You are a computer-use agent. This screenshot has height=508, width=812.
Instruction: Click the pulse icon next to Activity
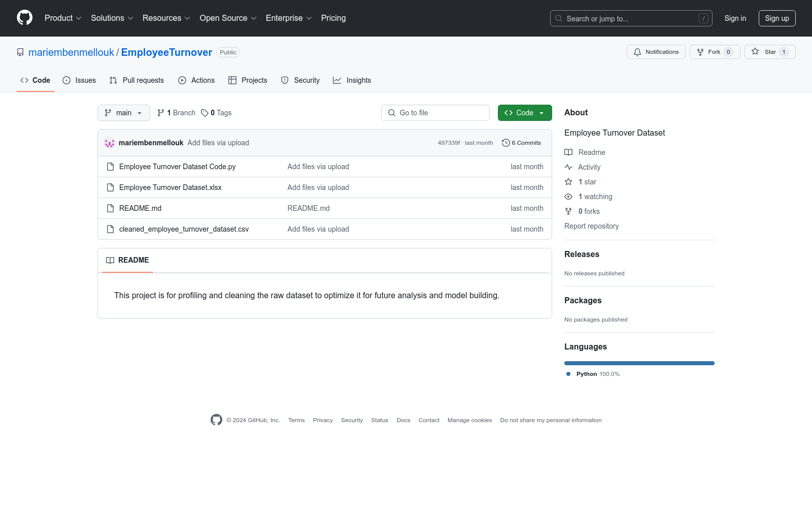click(x=568, y=167)
